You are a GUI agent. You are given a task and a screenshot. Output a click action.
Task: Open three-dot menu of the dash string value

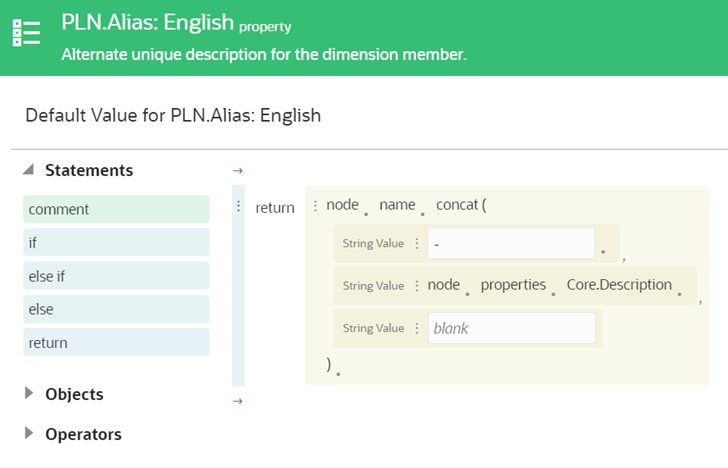[x=417, y=244]
